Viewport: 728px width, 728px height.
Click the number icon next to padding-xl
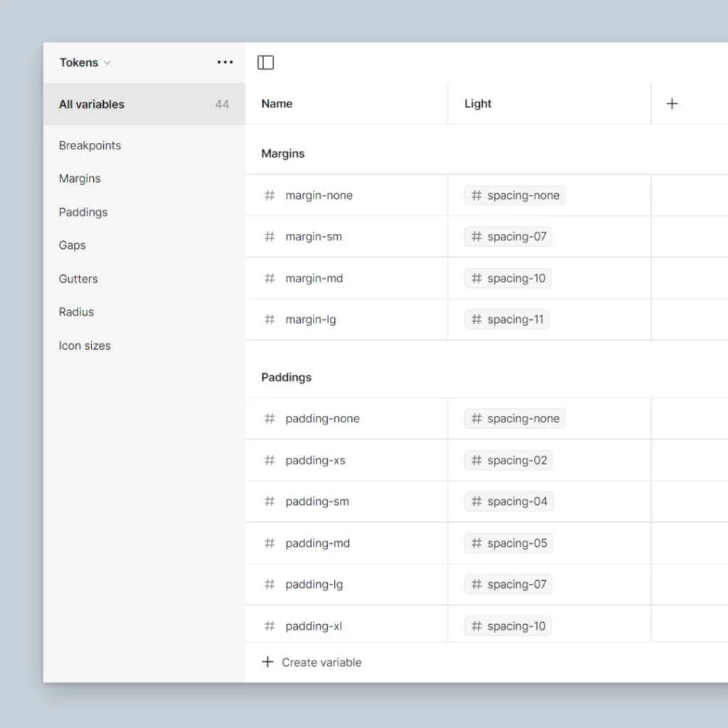coord(269,626)
